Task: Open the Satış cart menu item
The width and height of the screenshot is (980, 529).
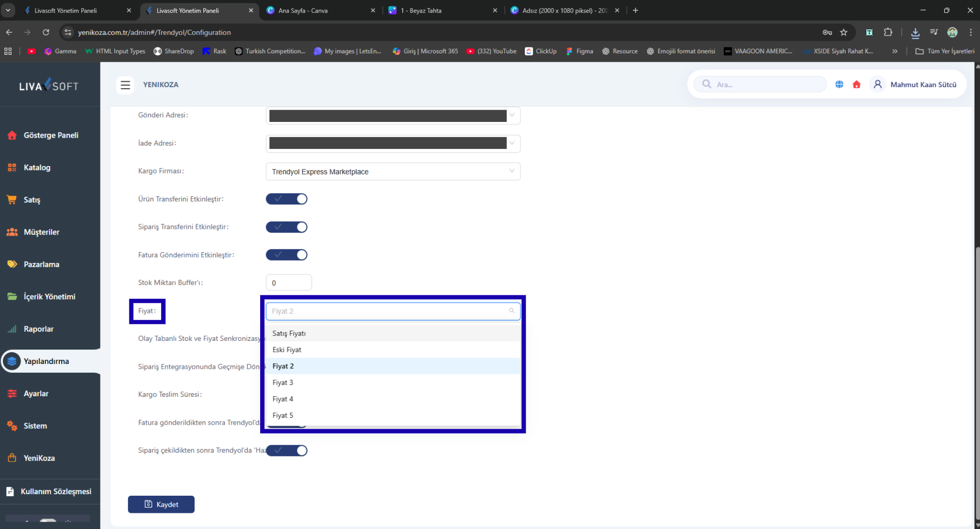Action: point(32,200)
